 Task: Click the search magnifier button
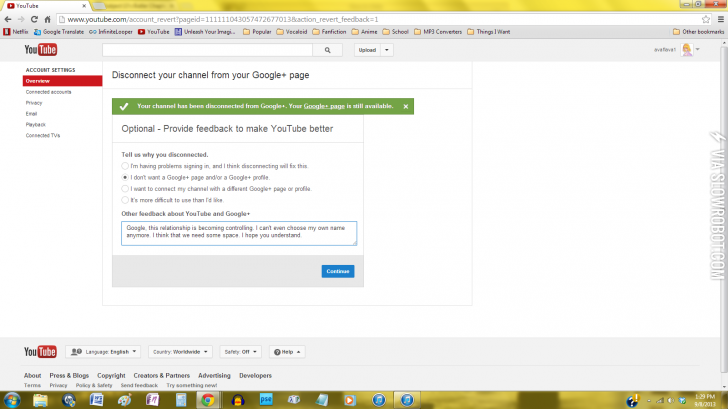point(327,50)
